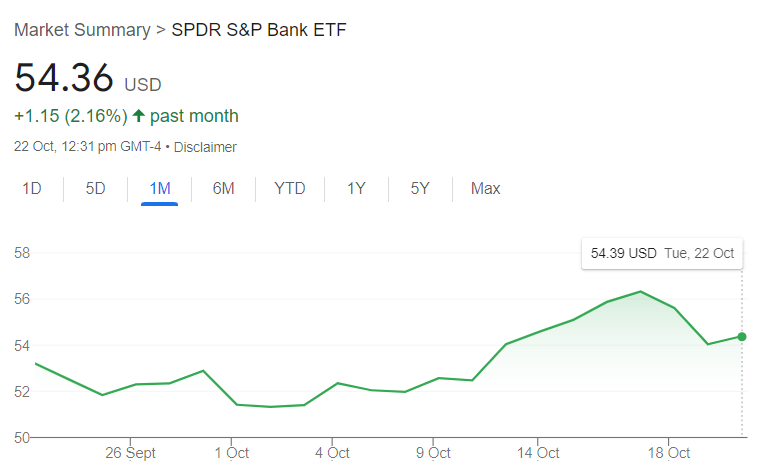Viewport: 762px width, 466px height.
Task: Choose the 5Y time range tab
Action: pos(420,188)
